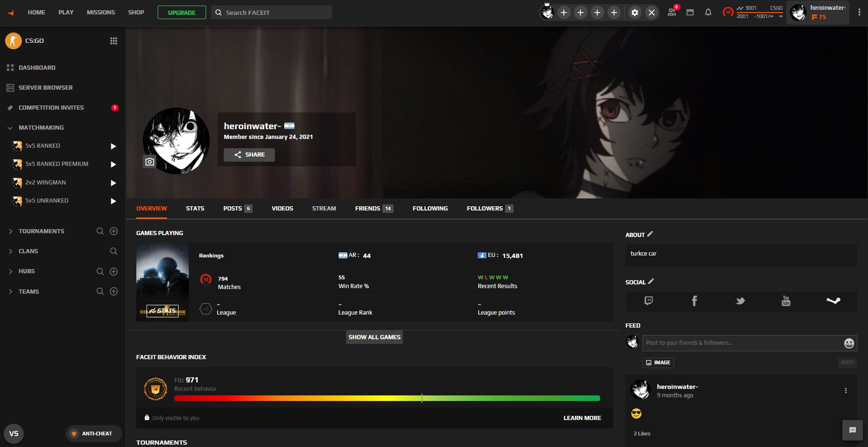Launch 2v2 WINGMAN play arrow

pyautogui.click(x=113, y=183)
